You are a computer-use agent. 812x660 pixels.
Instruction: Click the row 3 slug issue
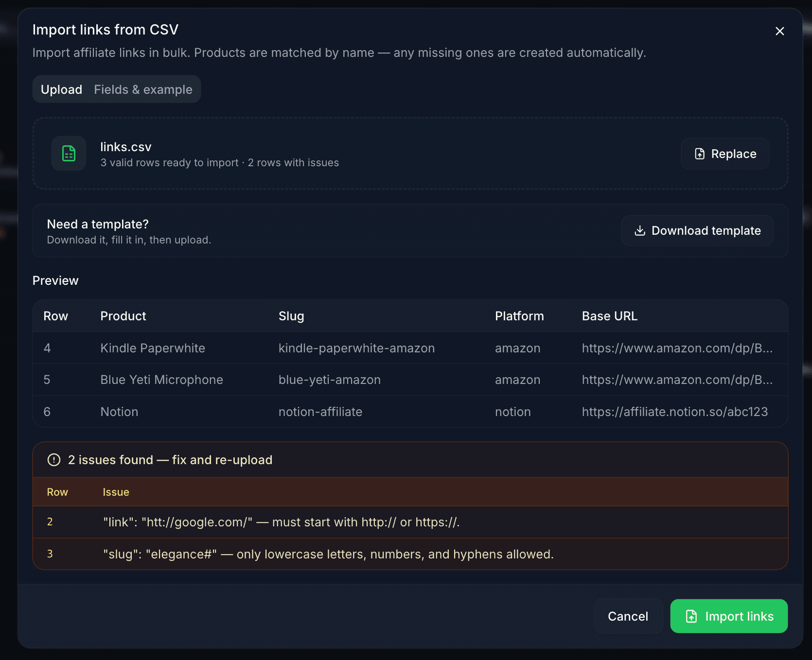click(x=328, y=554)
